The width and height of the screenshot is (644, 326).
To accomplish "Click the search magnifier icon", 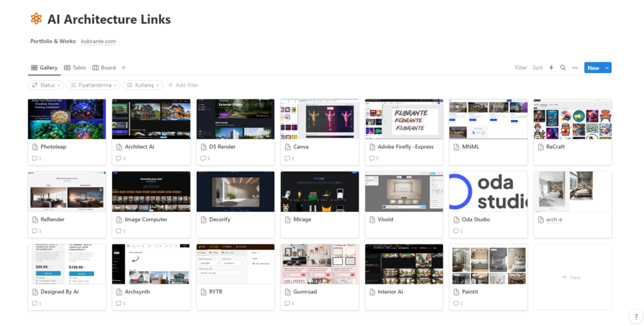I will [x=563, y=68].
